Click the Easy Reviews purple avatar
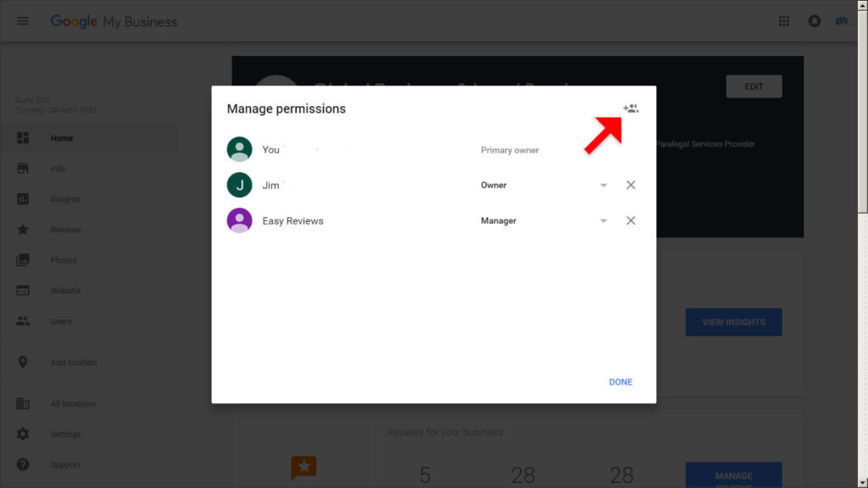 pyautogui.click(x=239, y=220)
